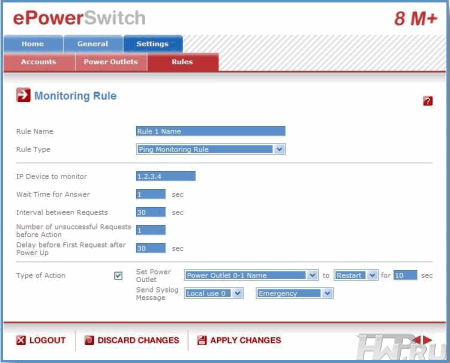
Task: Toggle the Type of Action checkbox
Action: [x=118, y=276]
